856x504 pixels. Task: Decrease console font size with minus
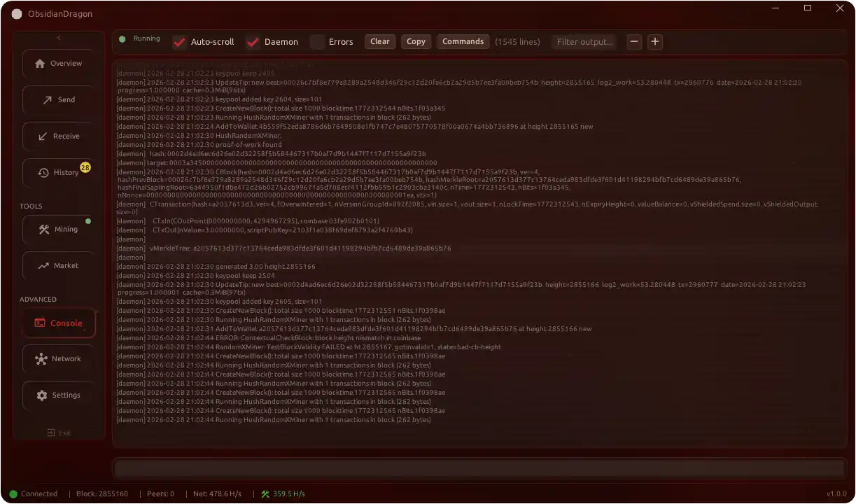coord(634,42)
